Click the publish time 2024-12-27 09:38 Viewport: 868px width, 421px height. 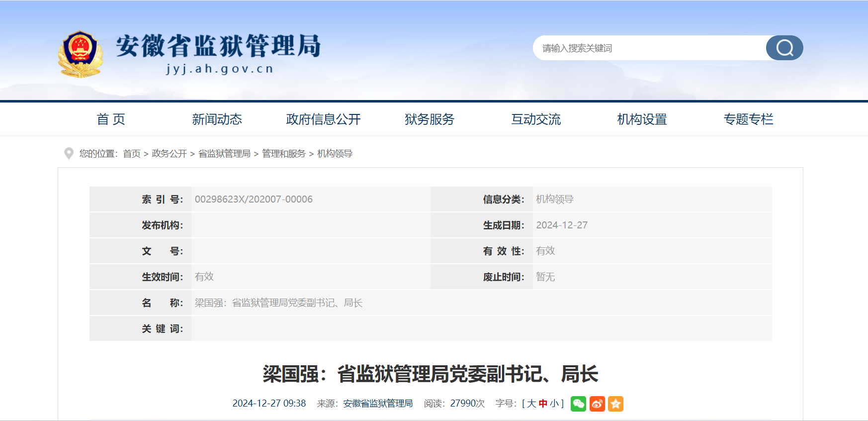[x=269, y=404]
